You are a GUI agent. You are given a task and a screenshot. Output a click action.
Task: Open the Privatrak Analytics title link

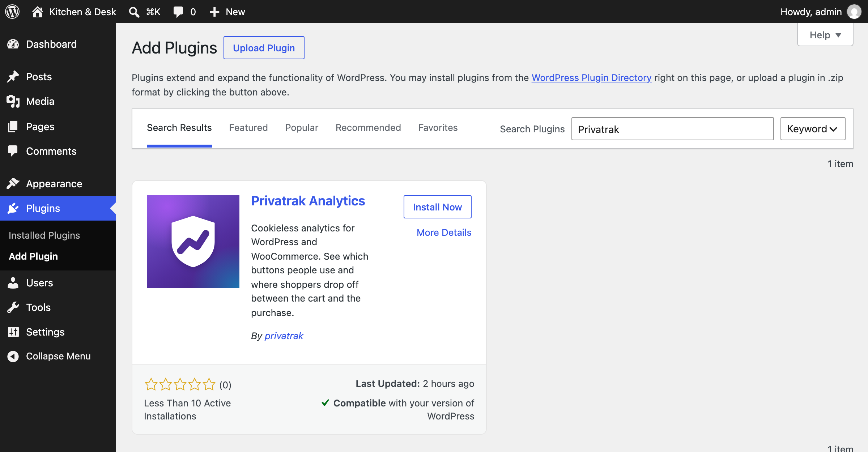(308, 201)
